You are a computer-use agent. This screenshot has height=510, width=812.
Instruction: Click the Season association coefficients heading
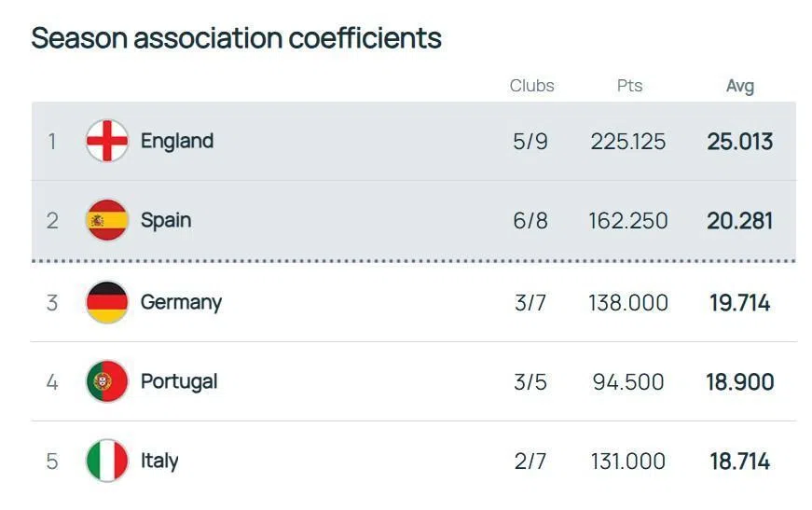[x=236, y=38]
